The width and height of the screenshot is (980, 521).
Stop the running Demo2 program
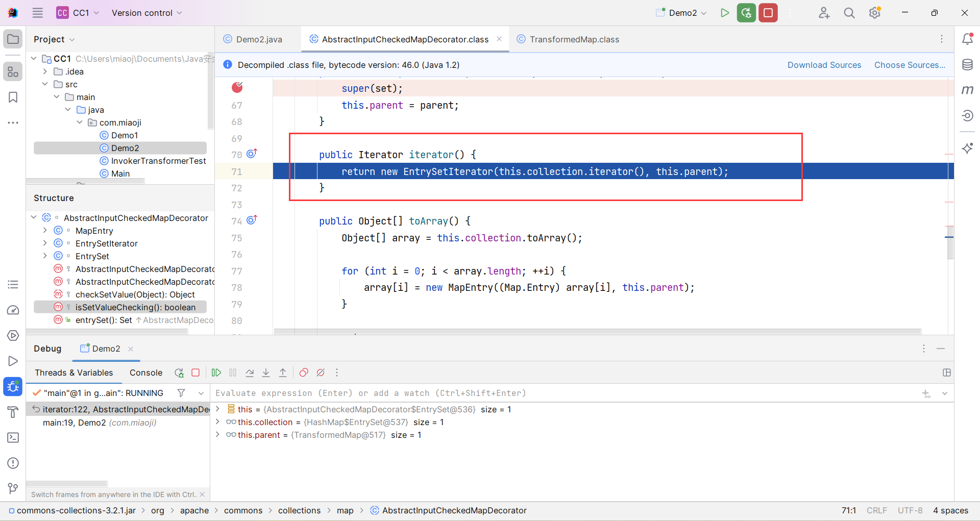click(x=768, y=13)
